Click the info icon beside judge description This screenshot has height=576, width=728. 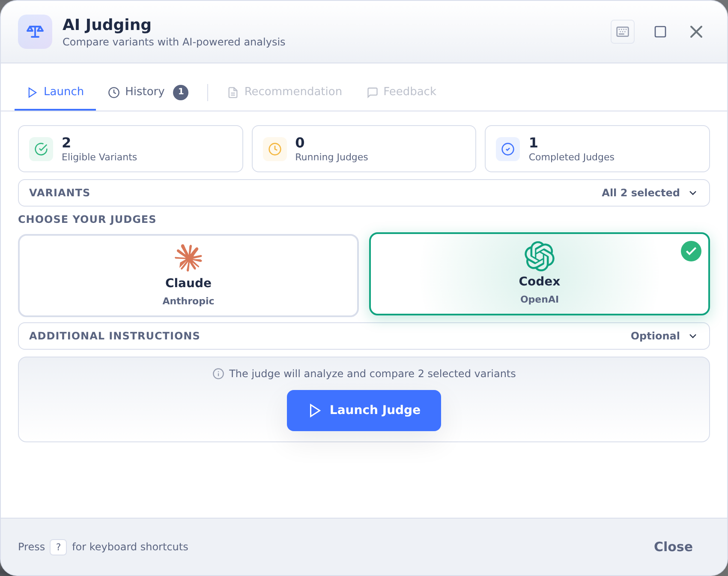[x=218, y=374]
